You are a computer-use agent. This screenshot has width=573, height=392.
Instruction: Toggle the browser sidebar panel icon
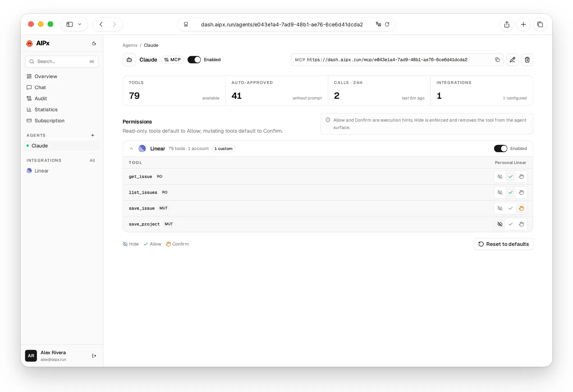click(x=70, y=24)
